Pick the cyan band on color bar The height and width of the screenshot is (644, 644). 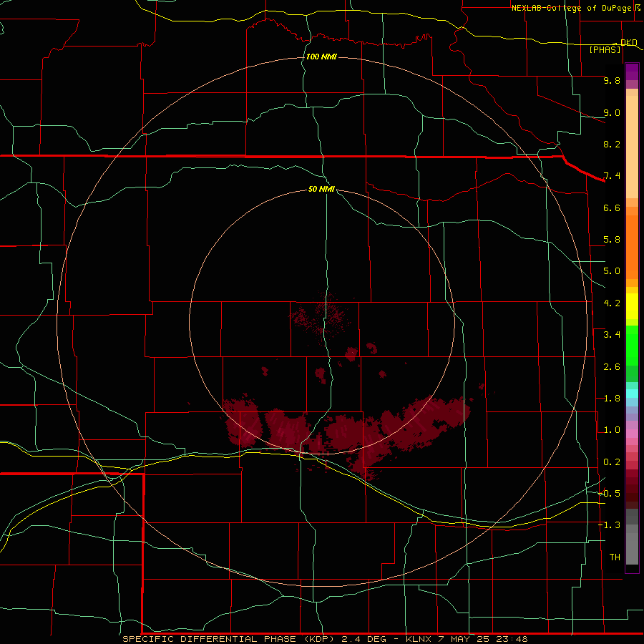632,394
